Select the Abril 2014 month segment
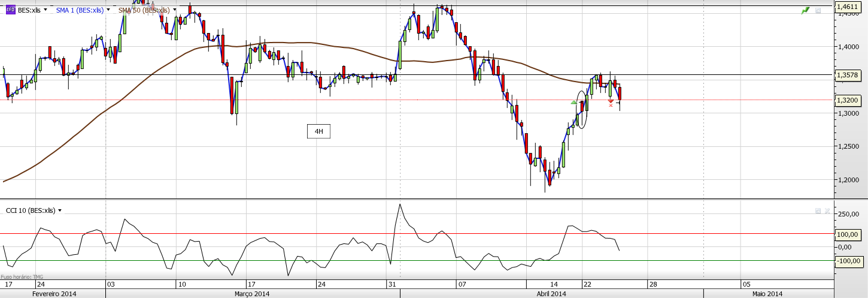The image size is (868, 298). tap(551, 294)
